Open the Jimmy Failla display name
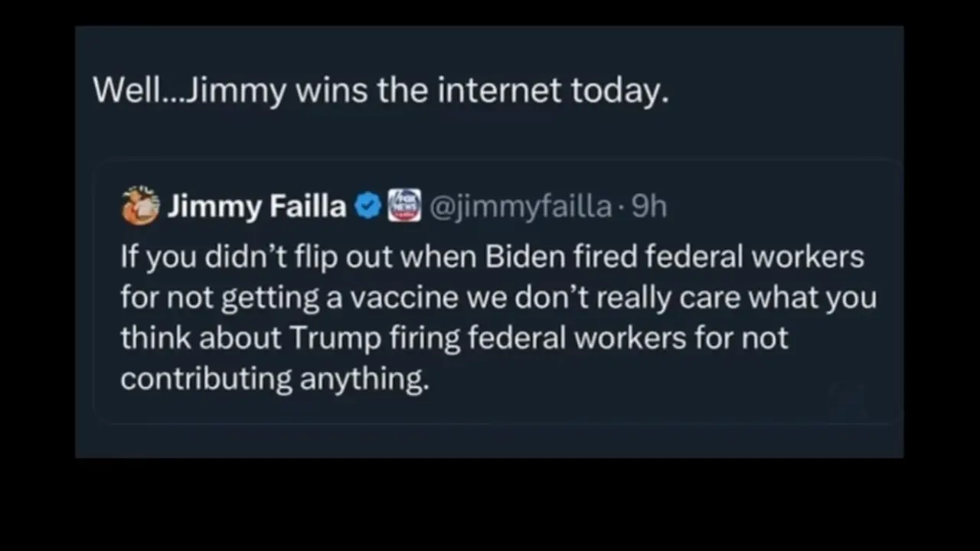The height and width of the screenshot is (551, 980). click(x=256, y=207)
